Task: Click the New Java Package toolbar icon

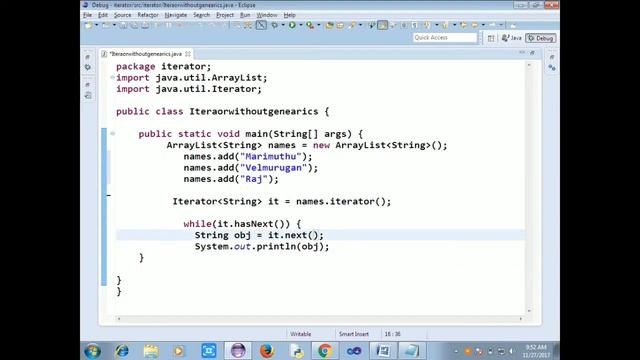Action: click(329, 25)
